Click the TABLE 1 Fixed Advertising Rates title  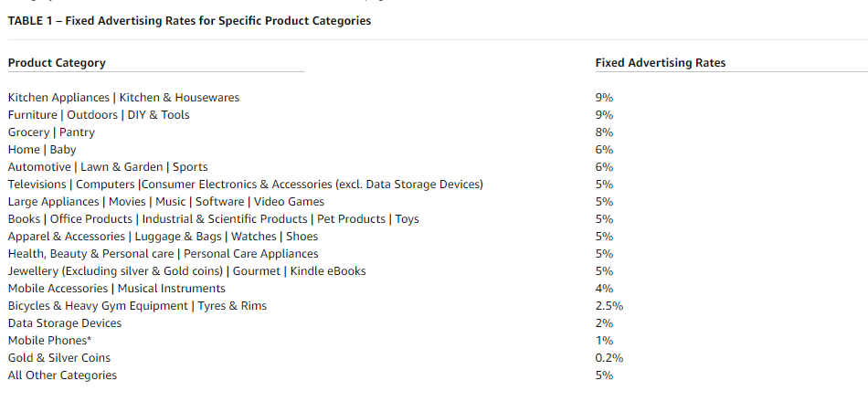(189, 21)
